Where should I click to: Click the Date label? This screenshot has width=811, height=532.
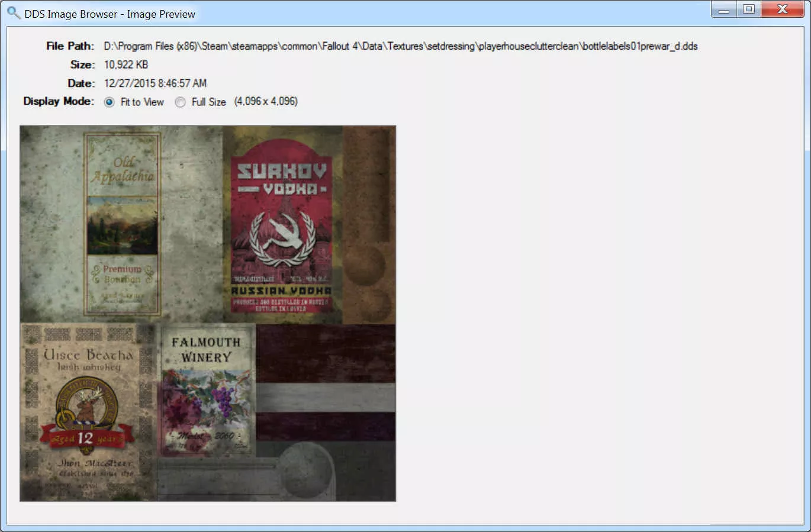81,83
